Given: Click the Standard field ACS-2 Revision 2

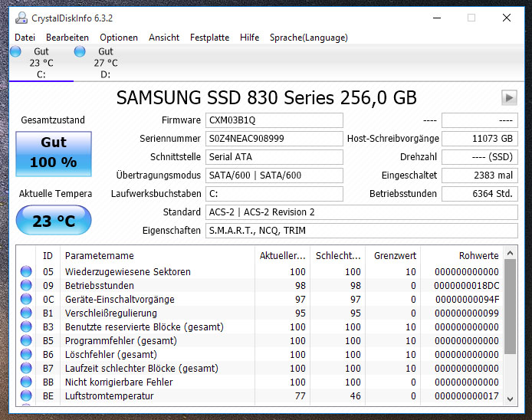Looking at the screenshot, I should click(362, 212).
